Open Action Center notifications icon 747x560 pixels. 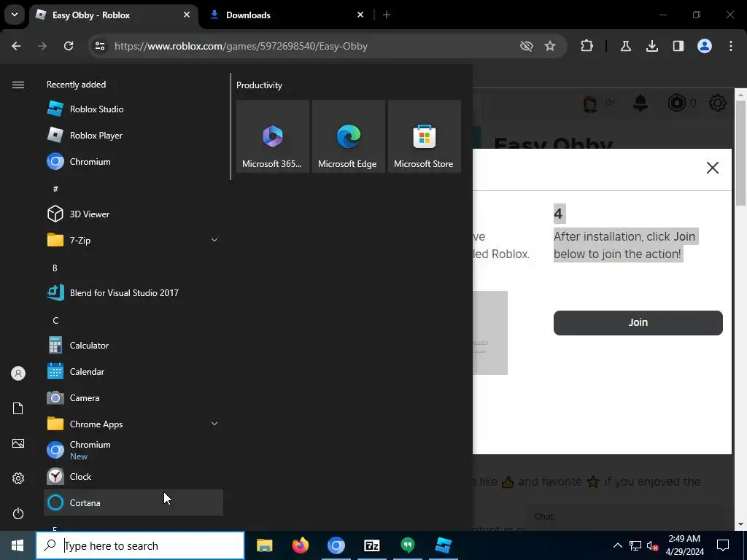pos(723,545)
